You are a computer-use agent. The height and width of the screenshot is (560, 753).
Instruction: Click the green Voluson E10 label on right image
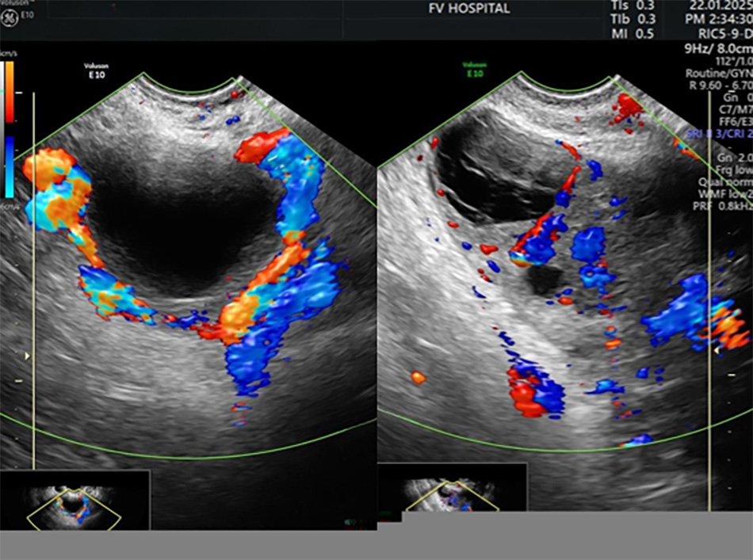click(x=475, y=68)
